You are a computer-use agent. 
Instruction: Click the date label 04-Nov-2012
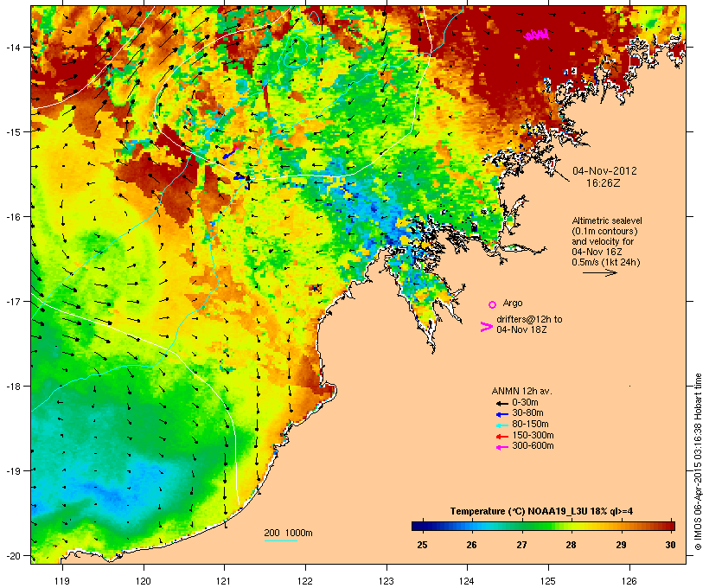[604, 171]
